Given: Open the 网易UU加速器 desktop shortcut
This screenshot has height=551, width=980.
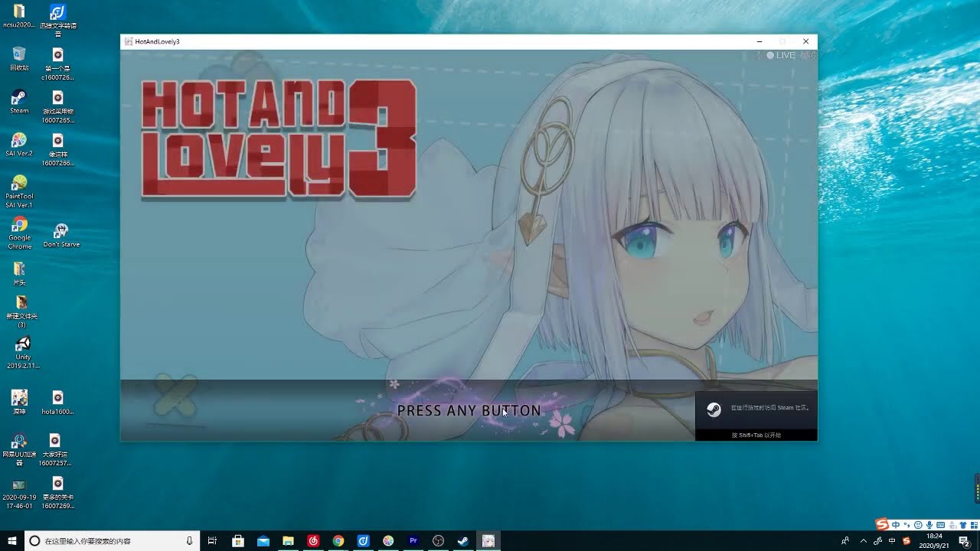Looking at the screenshot, I should [x=19, y=450].
